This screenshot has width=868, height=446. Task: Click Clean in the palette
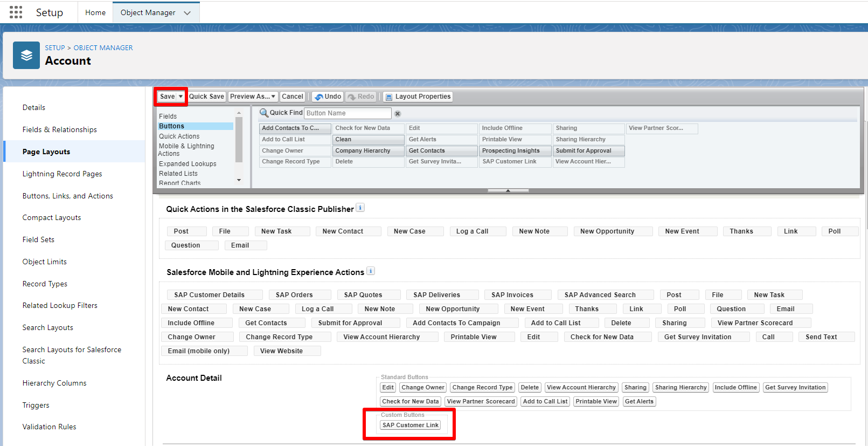(x=369, y=140)
